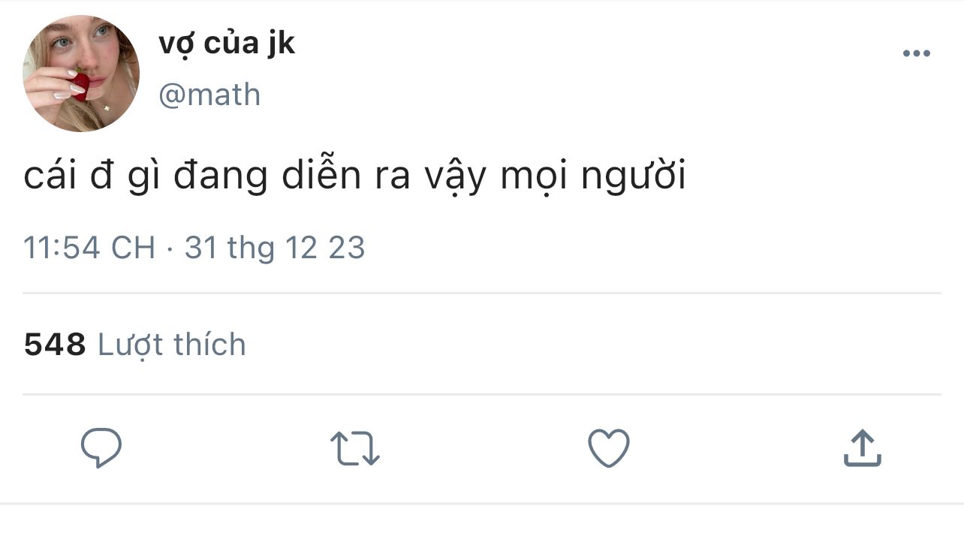Click the word "cái" starting the tweet

click(x=50, y=177)
